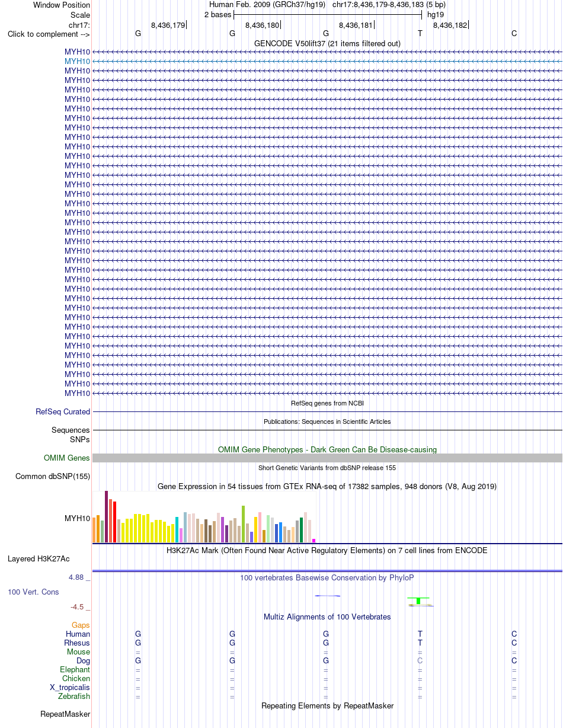Viewport: 563px width, 728px height.
Task: Click the RefSeq Curated track label
Action: [x=63, y=411]
